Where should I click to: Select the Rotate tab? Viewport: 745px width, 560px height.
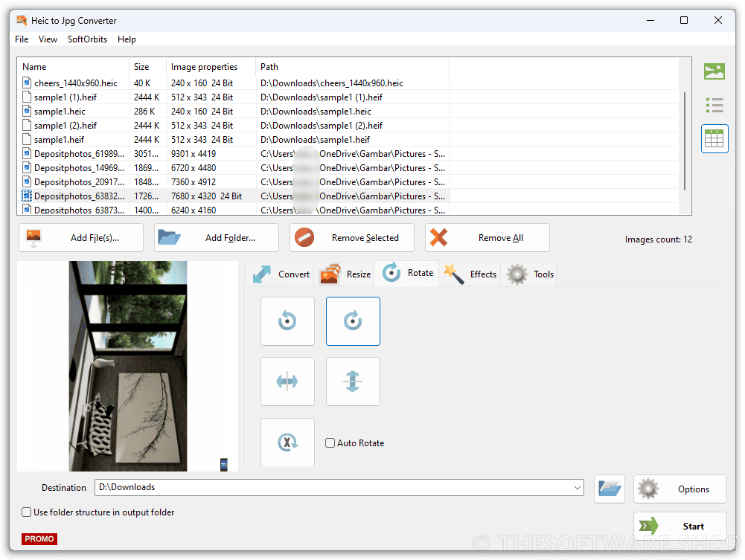pos(407,274)
